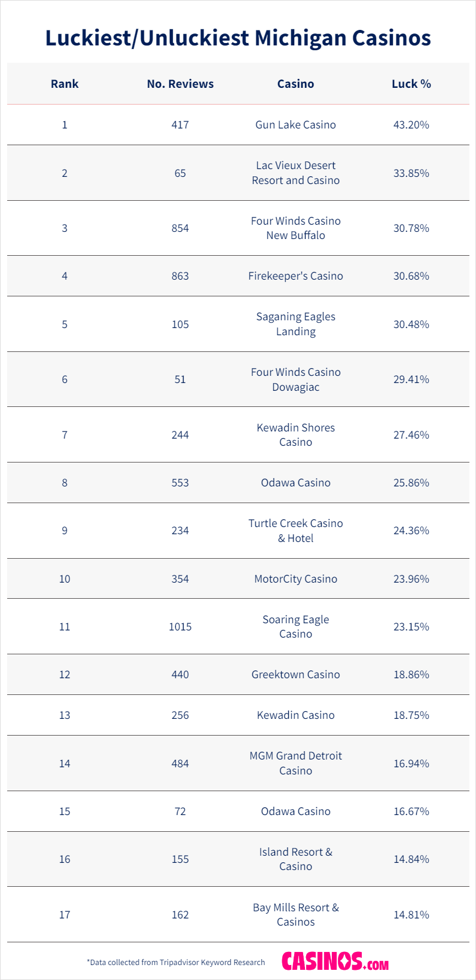Select MGM Grand Detroit Casino

[295, 763]
